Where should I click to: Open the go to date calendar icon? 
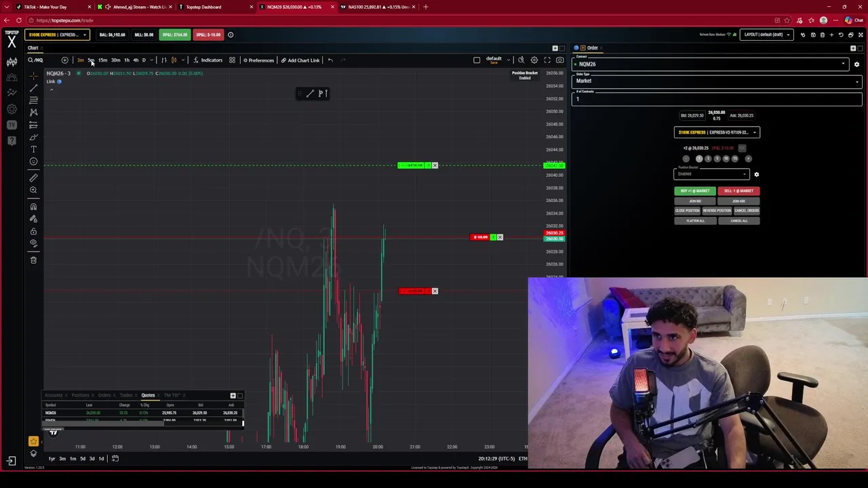click(x=115, y=459)
